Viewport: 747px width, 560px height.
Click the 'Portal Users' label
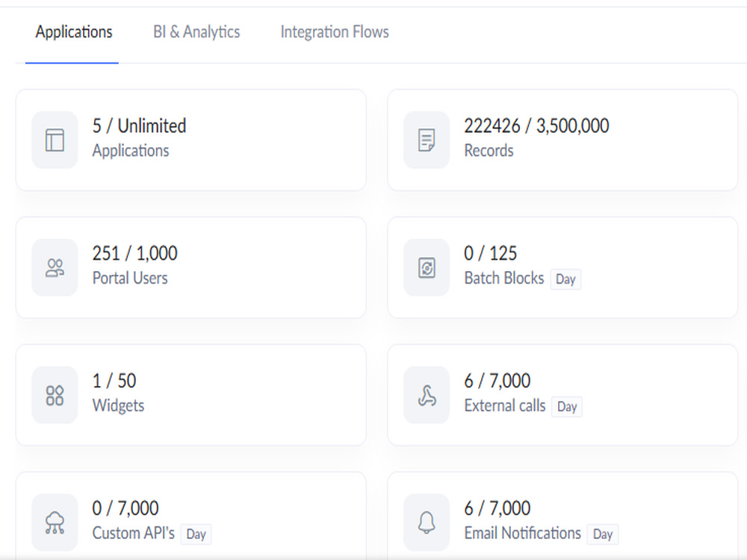[x=129, y=278]
